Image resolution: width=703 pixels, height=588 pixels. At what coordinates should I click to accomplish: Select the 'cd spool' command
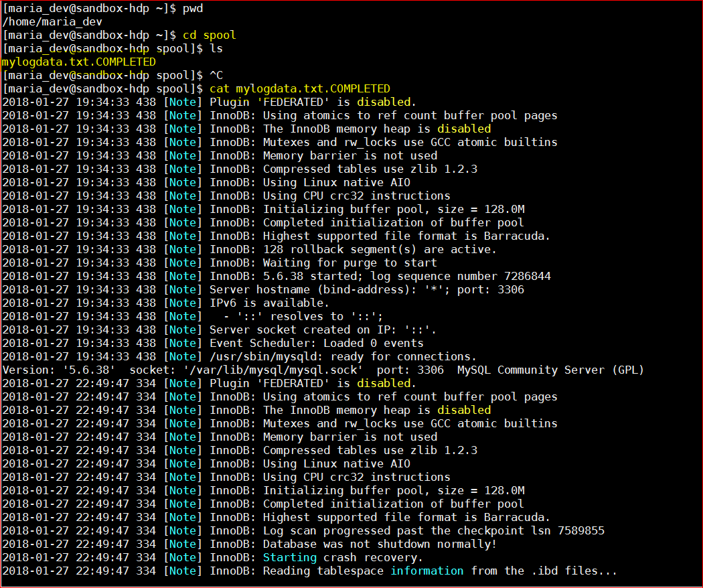[210, 35]
